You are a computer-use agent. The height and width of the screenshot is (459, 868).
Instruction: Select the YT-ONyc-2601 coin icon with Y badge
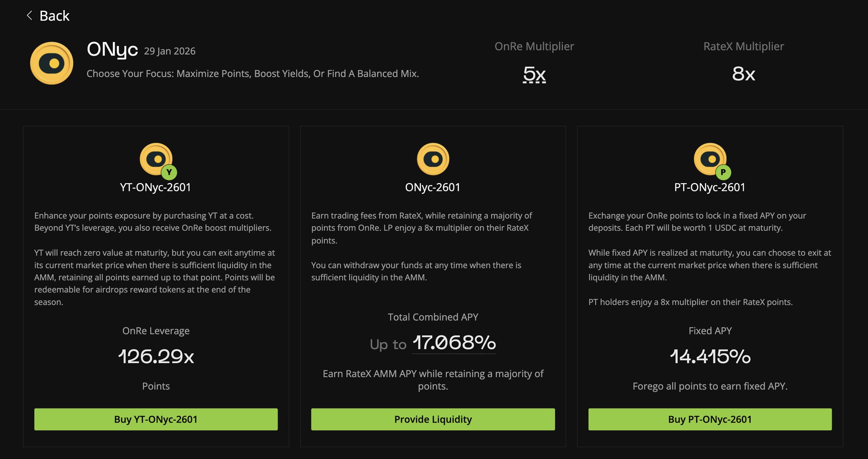pos(156,159)
